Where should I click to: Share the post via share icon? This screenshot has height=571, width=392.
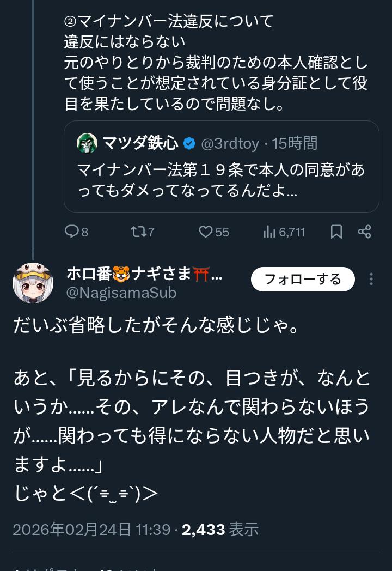tap(364, 232)
